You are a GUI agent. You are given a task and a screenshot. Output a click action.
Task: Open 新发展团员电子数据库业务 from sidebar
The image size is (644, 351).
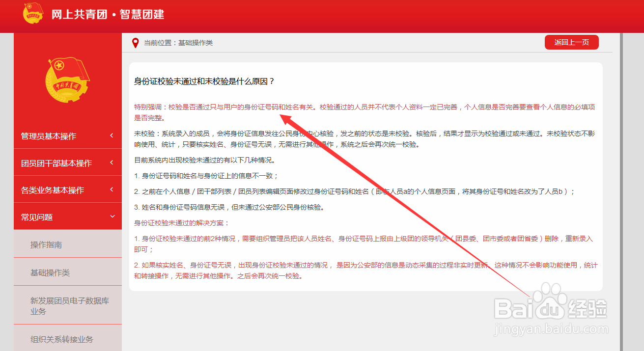point(68,305)
